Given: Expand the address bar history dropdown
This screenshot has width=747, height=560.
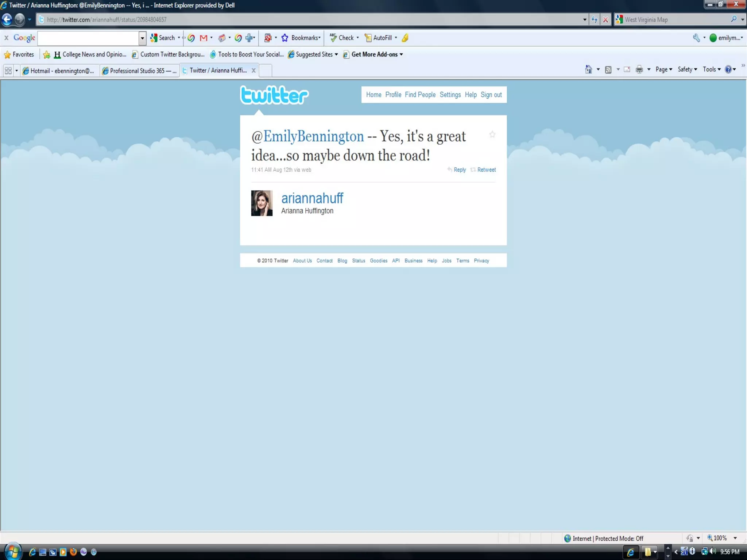Looking at the screenshot, I should click(585, 20).
